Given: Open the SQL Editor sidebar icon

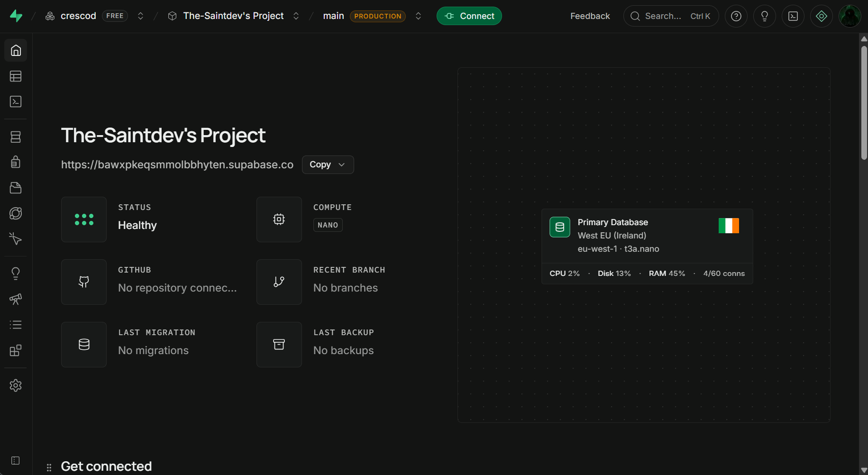Looking at the screenshot, I should click(16, 101).
